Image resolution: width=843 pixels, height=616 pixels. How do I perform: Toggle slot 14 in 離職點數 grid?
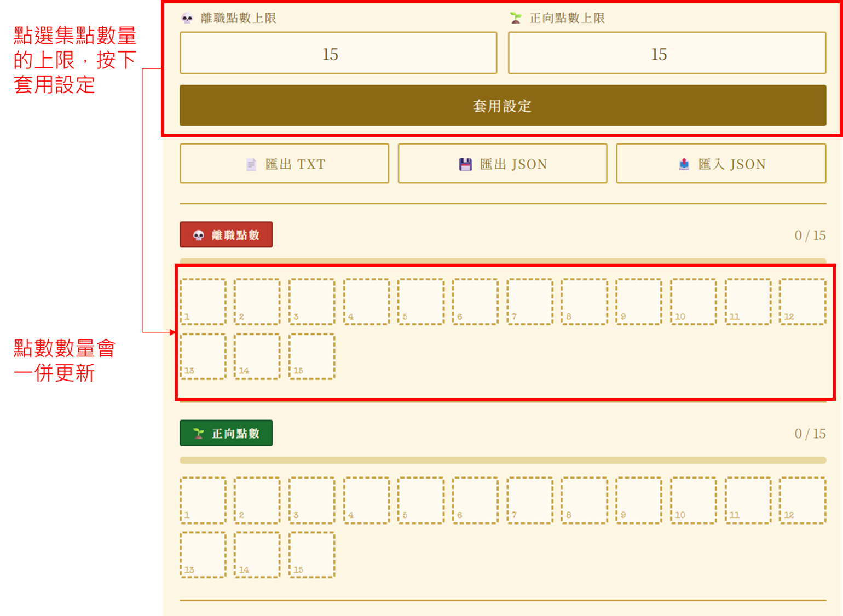[x=257, y=356]
